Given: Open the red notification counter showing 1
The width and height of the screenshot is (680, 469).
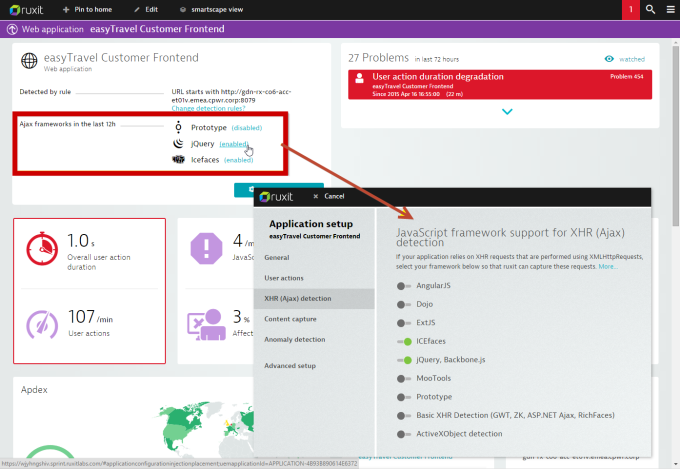Looking at the screenshot, I should (631, 10).
